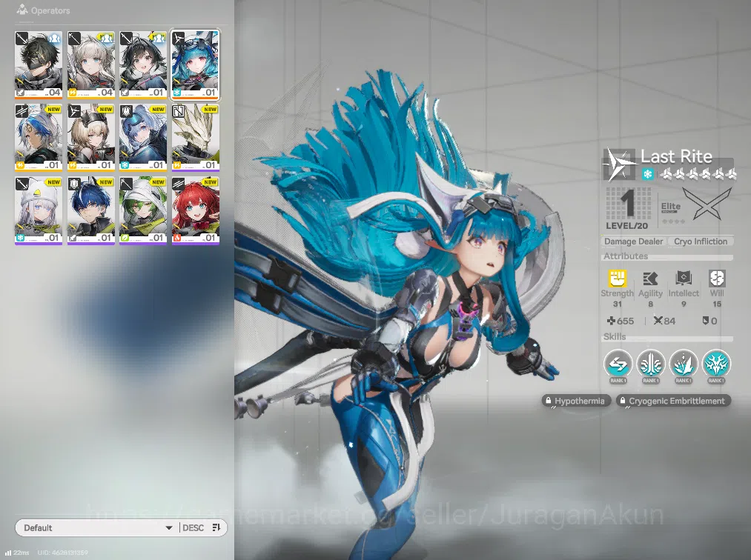
Task: Select the white-and-blue haired dark-skinned operator
Action: (x=39, y=137)
